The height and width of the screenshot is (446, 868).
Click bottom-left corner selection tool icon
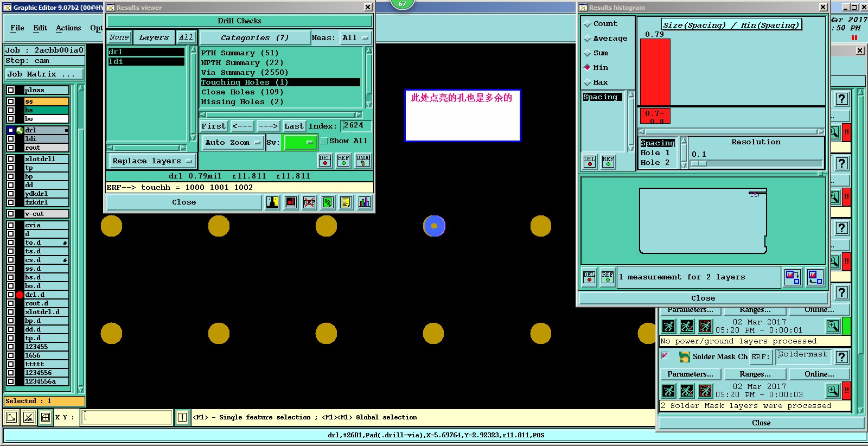coord(11,417)
